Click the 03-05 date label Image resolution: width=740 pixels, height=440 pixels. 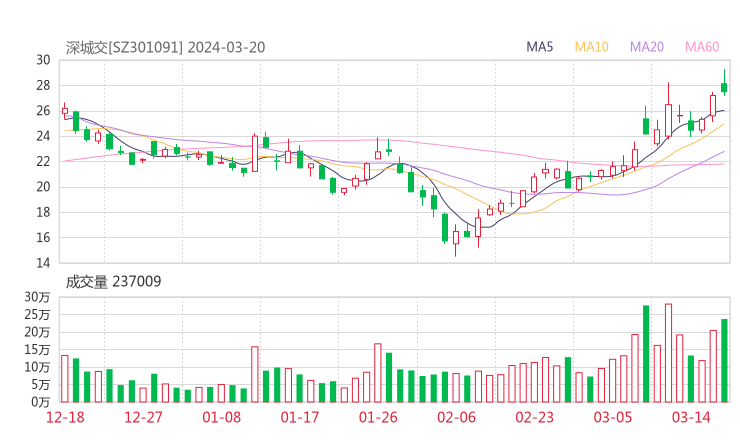tap(613, 417)
